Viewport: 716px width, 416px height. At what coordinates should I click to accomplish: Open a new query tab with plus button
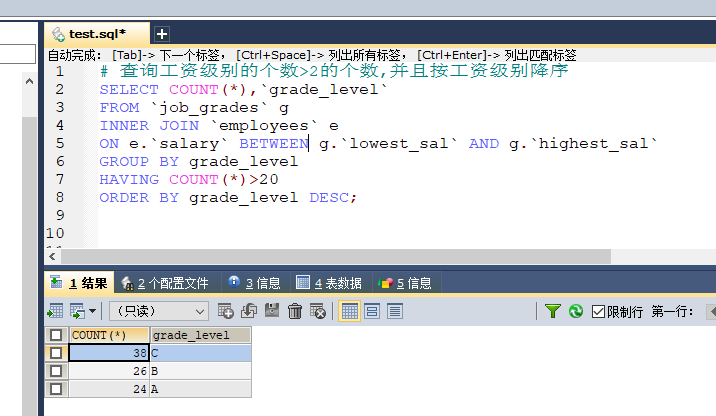pyautogui.click(x=162, y=34)
